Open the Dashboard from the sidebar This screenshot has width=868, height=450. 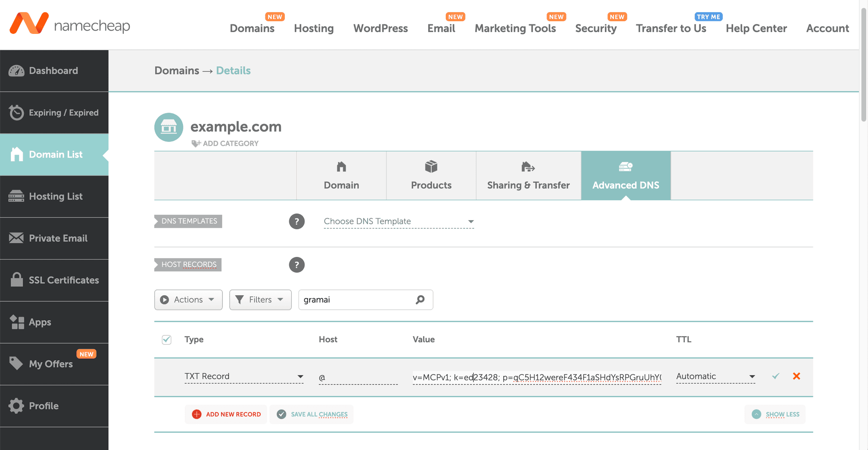pos(53,71)
